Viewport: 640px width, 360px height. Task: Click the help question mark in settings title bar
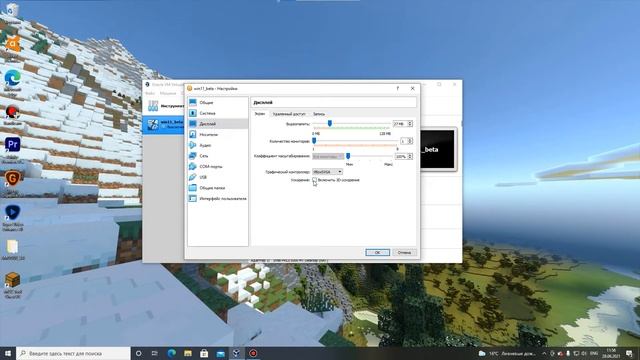tap(398, 88)
